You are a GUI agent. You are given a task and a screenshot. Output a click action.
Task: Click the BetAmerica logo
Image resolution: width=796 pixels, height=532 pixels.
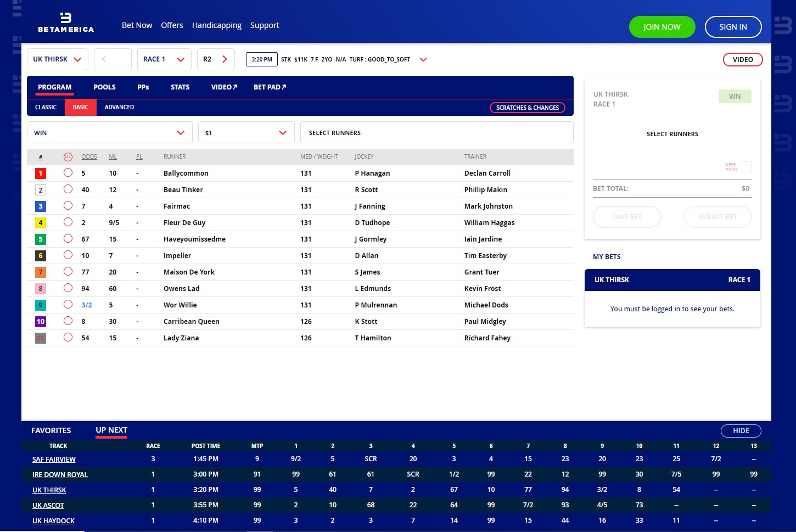click(x=66, y=23)
